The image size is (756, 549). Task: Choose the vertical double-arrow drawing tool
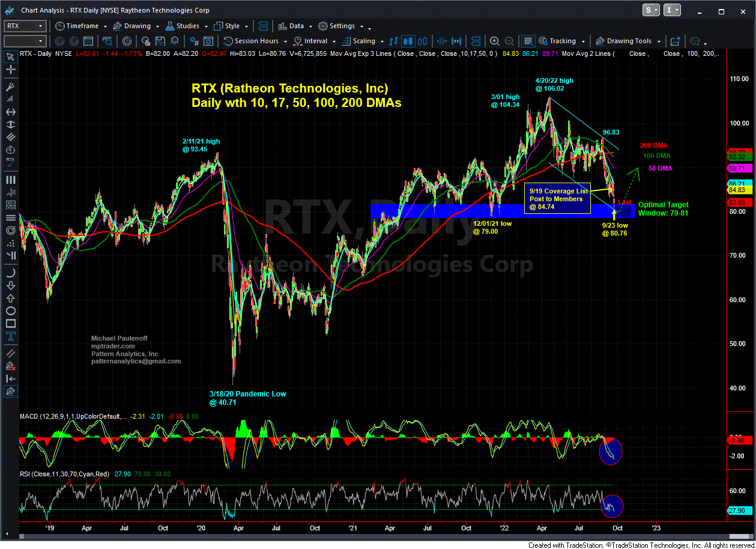tap(10, 125)
